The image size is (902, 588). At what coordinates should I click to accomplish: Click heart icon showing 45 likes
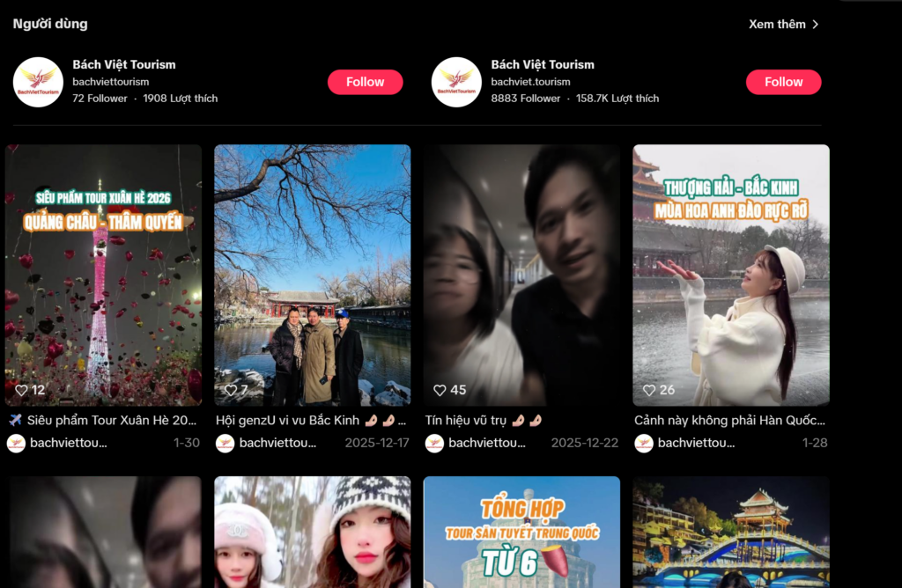pos(440,390)
